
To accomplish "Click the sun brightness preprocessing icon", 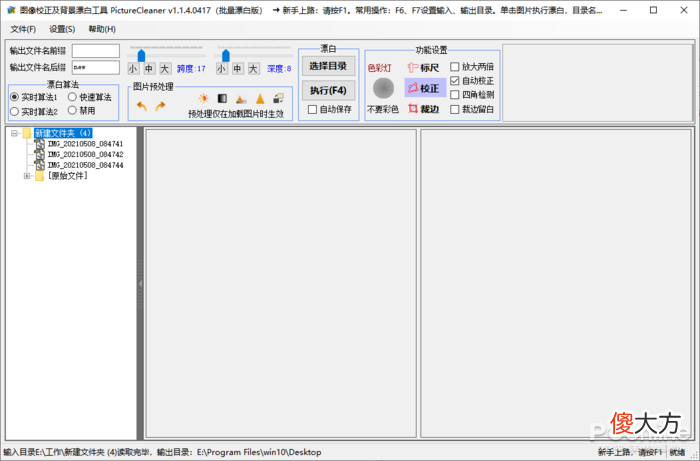I will tap(204, 99).
